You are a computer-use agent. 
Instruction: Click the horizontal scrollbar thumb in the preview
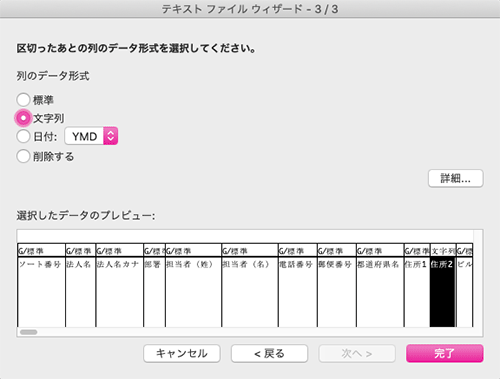coord(29,332)
